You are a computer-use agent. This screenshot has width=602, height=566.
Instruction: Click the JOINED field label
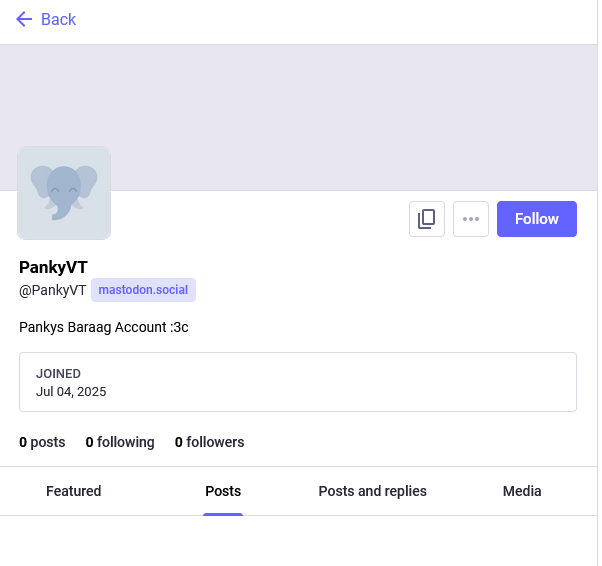58,374
